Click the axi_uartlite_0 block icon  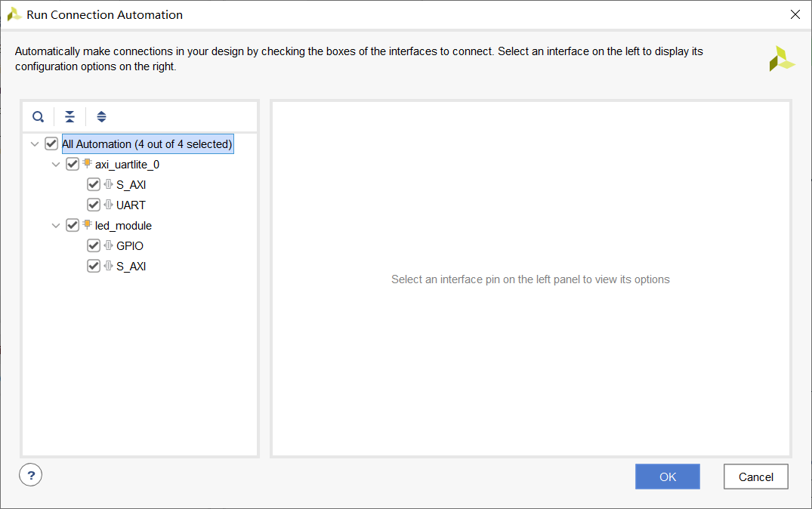87,164
